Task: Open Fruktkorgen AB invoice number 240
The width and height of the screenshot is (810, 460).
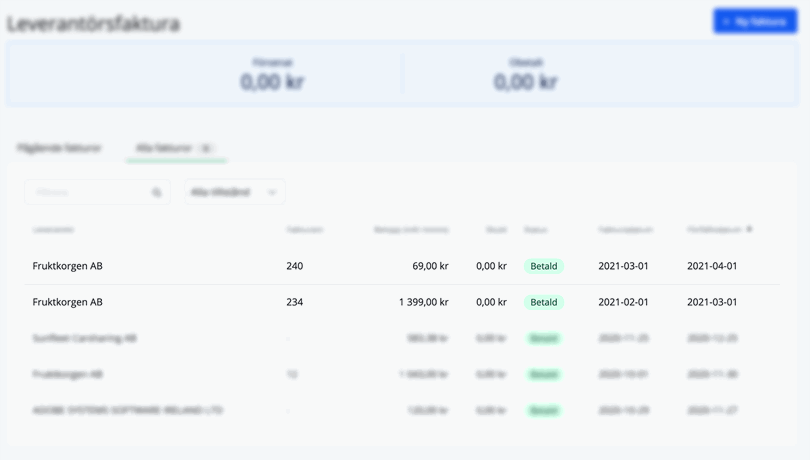Action: tap(67, 266)
